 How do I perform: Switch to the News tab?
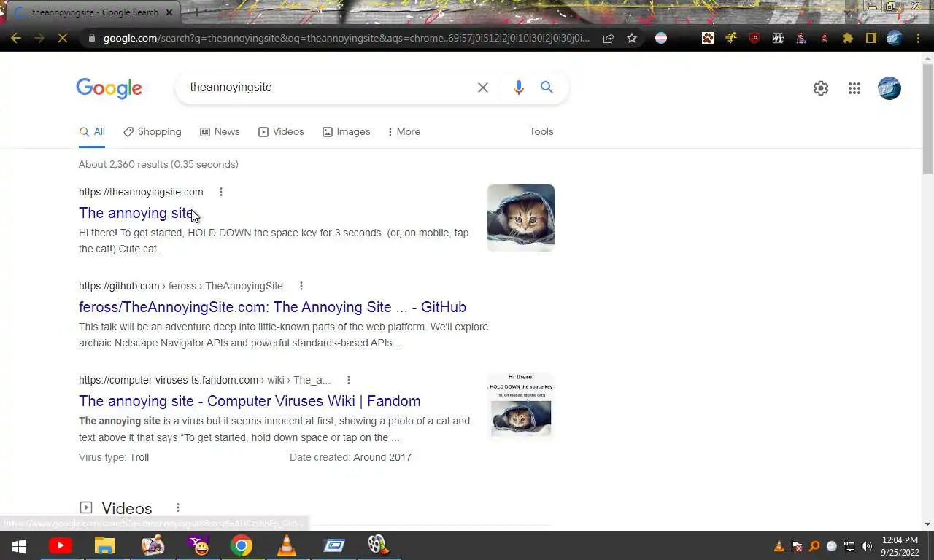pyautogui.click(x=220, y=131)
